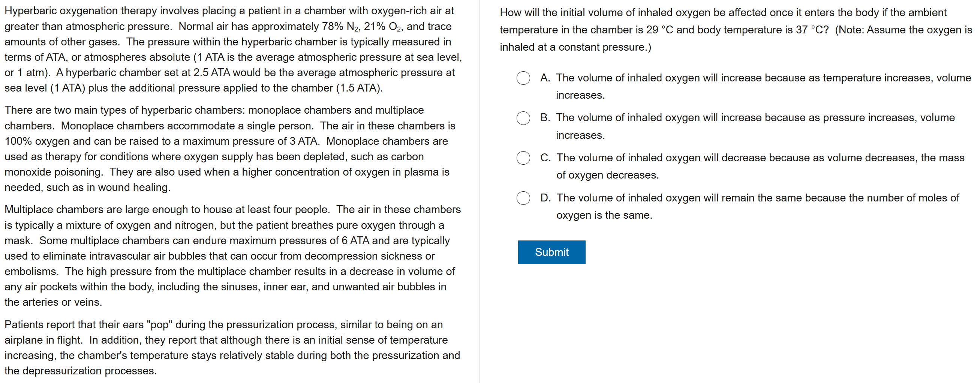Choose the radio button for option C
Image resolution: width=980 pixels, height=383 pixels.
pos(523,158)
